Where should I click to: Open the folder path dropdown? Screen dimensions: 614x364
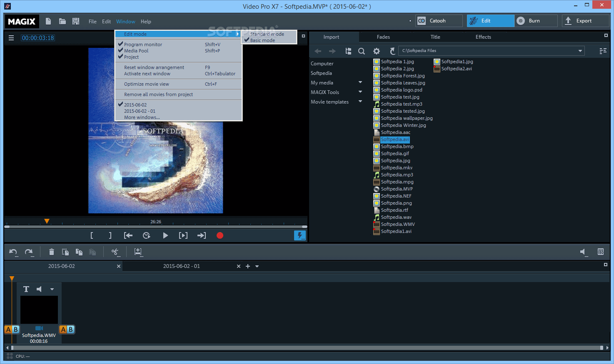(x=580, y=51)
